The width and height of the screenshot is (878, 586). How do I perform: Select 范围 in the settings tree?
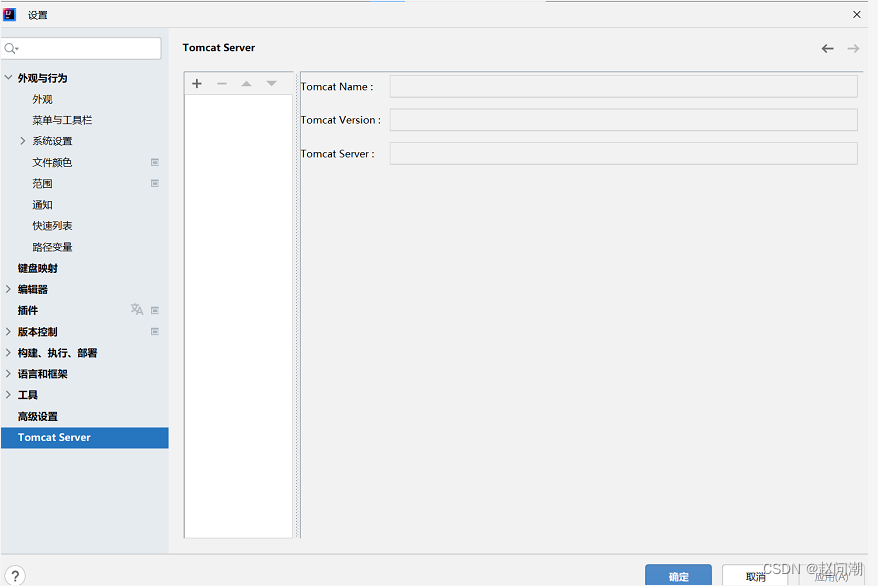42,184
